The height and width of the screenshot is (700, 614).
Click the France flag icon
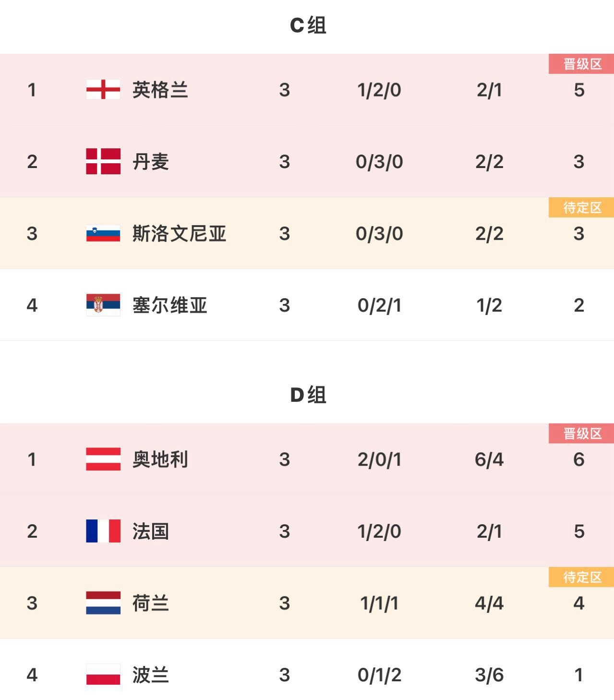point(103,531)
